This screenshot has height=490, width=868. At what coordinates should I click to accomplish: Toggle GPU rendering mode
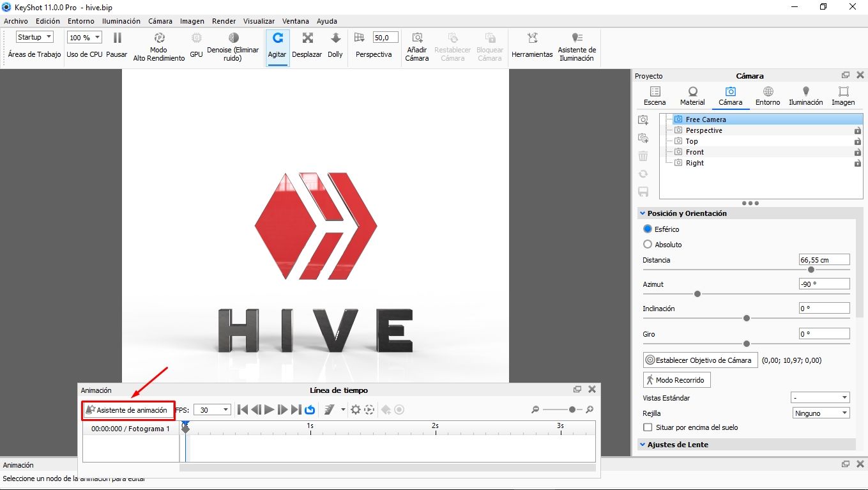[196, 45]
